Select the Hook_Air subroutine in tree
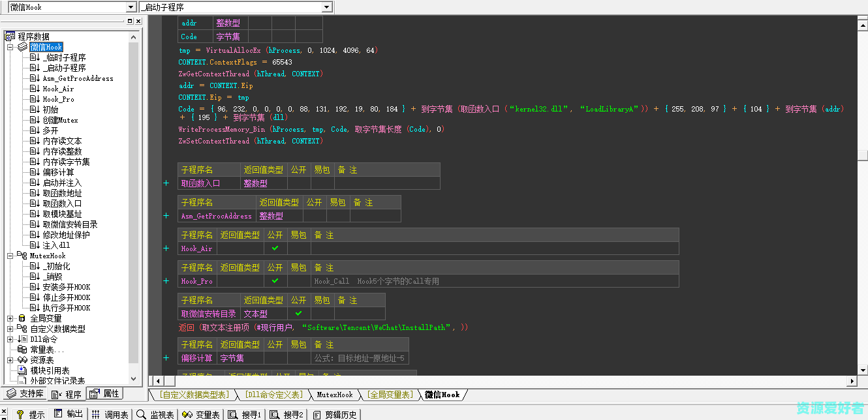Image resolution: width=868 pixels, height=420 pixels. tap(58, 89)
